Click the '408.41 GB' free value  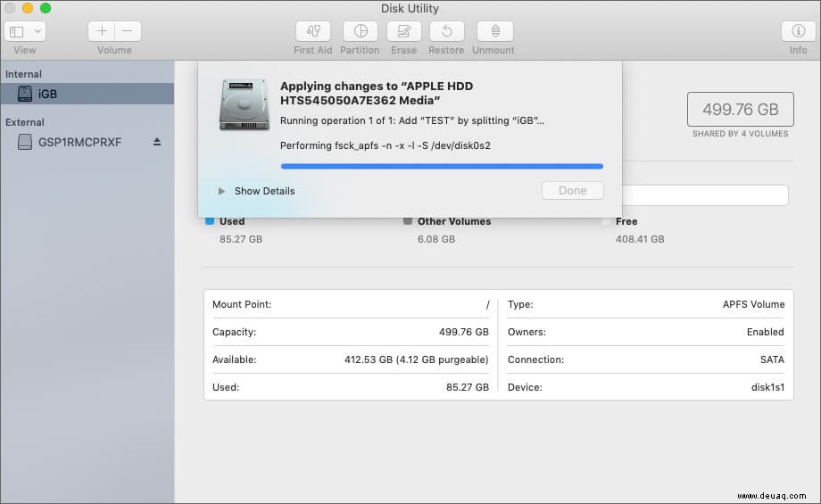pos(640,239)
